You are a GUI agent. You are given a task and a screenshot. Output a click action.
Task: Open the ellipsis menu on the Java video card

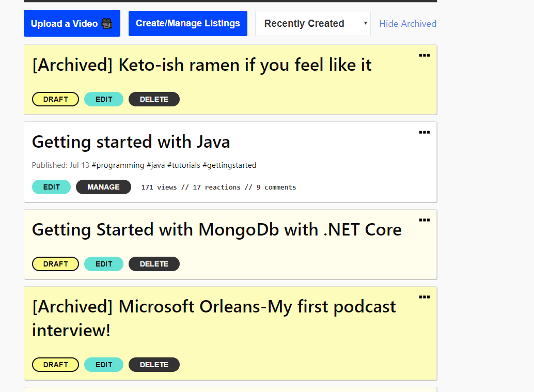[424, 132]
